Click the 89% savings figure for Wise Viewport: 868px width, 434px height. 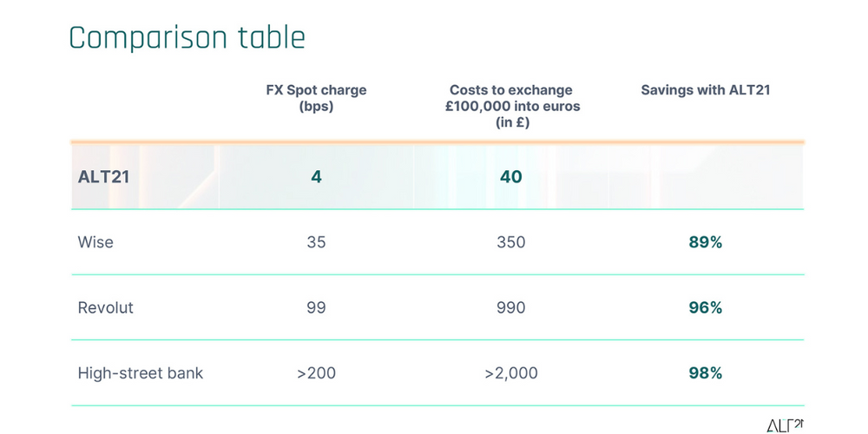[705, 242]
